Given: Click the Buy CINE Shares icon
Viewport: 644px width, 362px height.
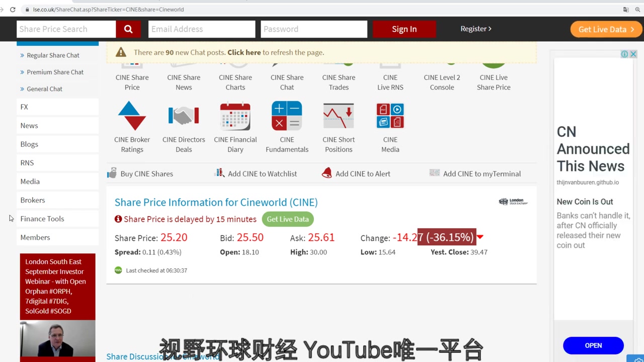Looking at the screenshot, I should tap(112, 173).
